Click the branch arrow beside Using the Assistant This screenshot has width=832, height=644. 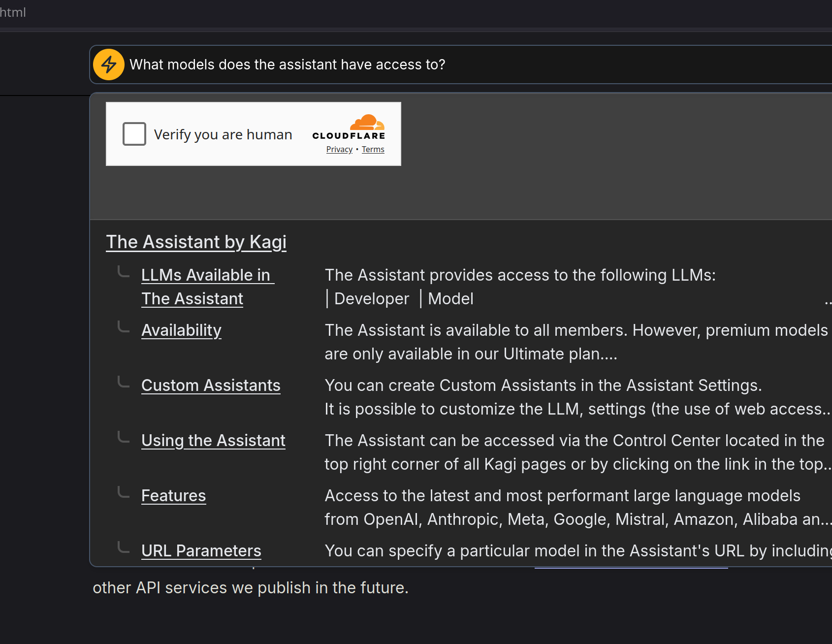coord(124,437)
